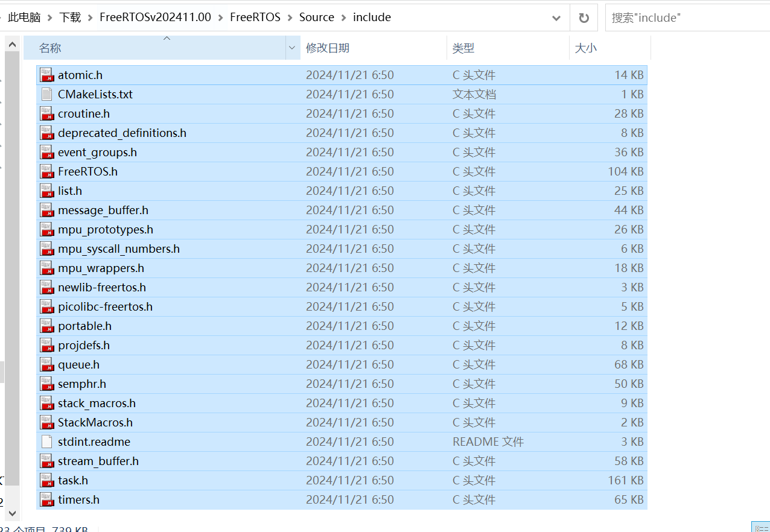Image resolution: width=770 pixels, height=532 pixels.
Task: Click the list.h file icon
Action: [x=47, y=191]
